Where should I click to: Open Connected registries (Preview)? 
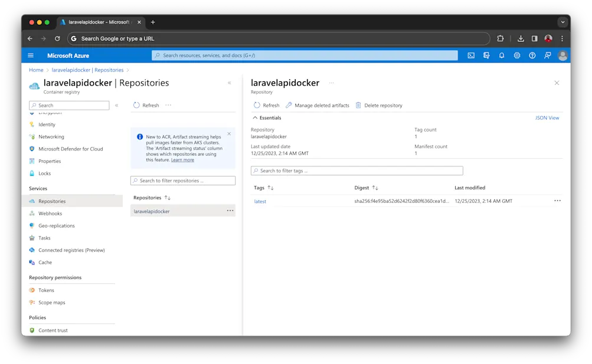point(72,250)
